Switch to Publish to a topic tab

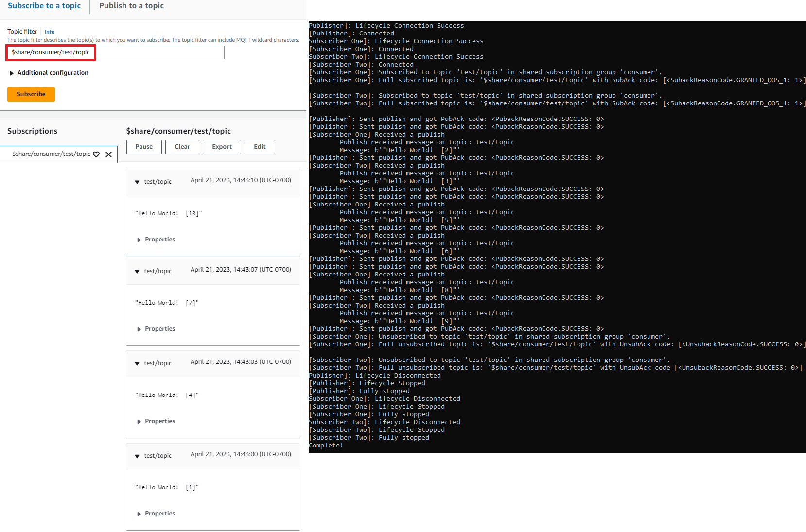131,6
